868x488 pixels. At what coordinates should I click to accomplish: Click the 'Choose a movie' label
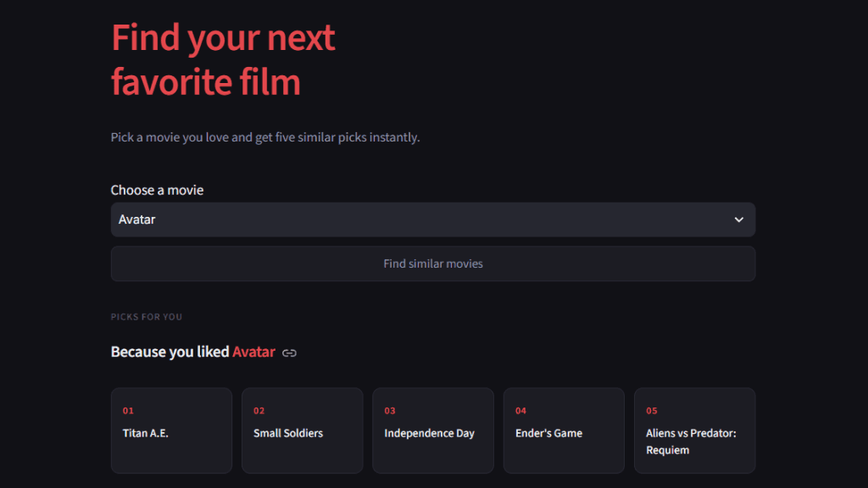pyautogui.click(x=157, y=190)
